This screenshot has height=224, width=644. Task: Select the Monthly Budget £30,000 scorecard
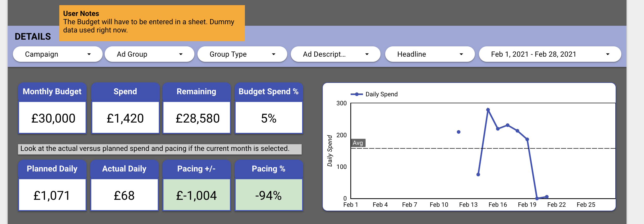pos(53,118)
